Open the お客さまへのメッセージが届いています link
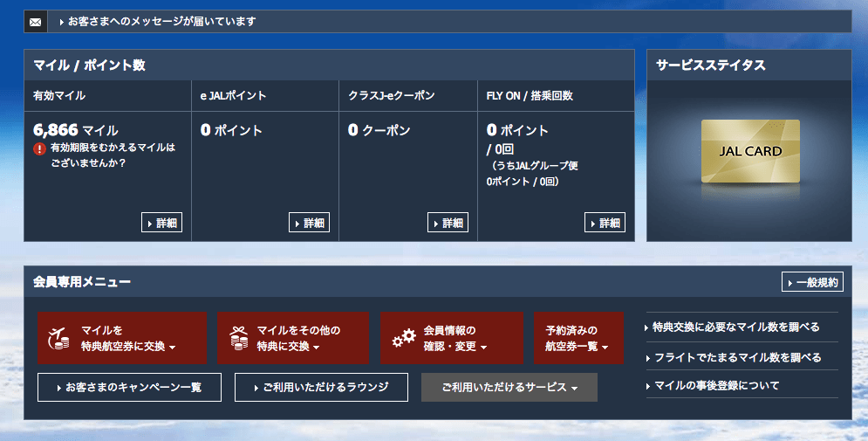The image size is (868, 441). (x=158, y=22)
